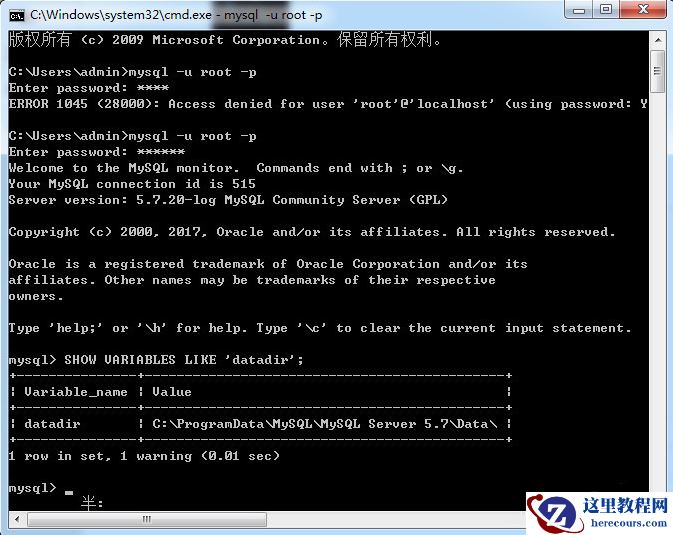Click the 'datadir' cell in the result table

pos(52,424)
